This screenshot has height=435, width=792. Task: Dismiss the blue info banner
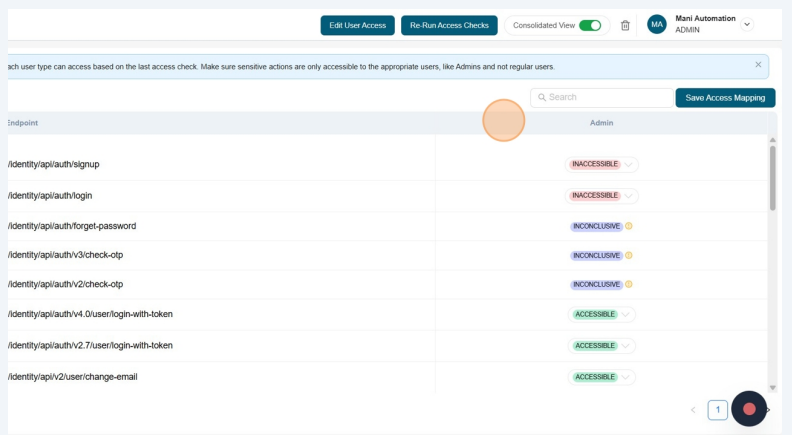click(x=758, y=65)
